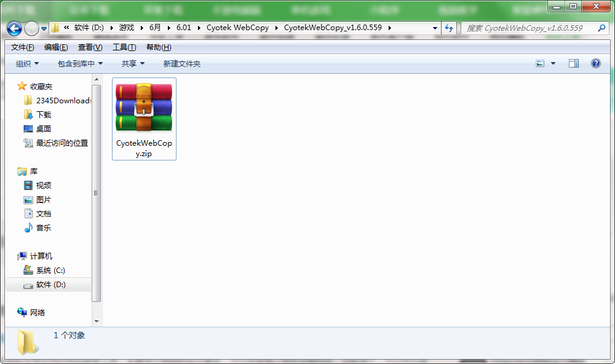Show the preview pane icon
This screenshot has width=615, height=364.
click(x=574, y=63)
